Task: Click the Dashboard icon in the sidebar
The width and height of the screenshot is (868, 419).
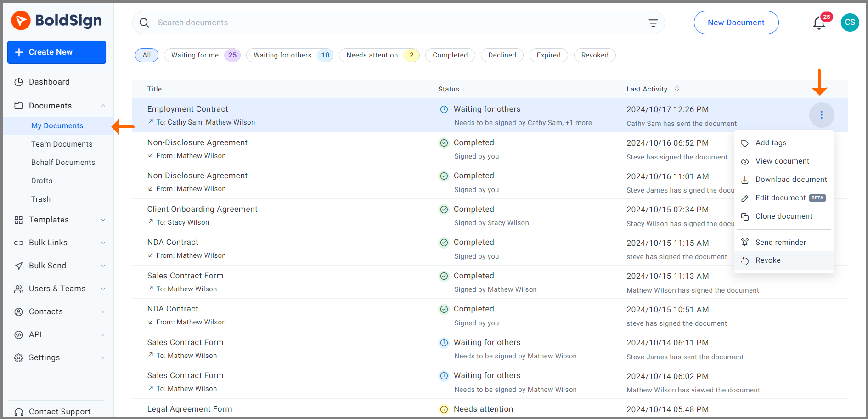Action: [x=19, y=82]
